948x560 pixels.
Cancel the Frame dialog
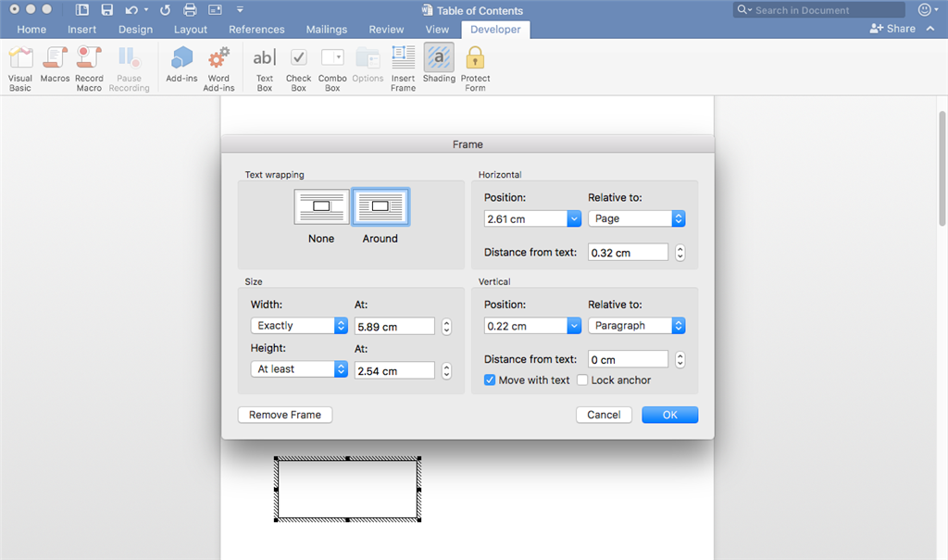coord(604,415)
